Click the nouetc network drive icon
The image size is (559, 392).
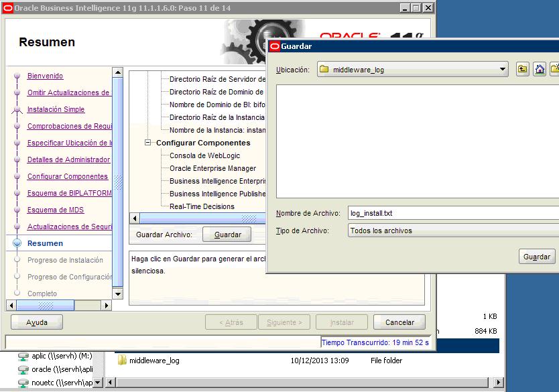(x=23, y=383)
